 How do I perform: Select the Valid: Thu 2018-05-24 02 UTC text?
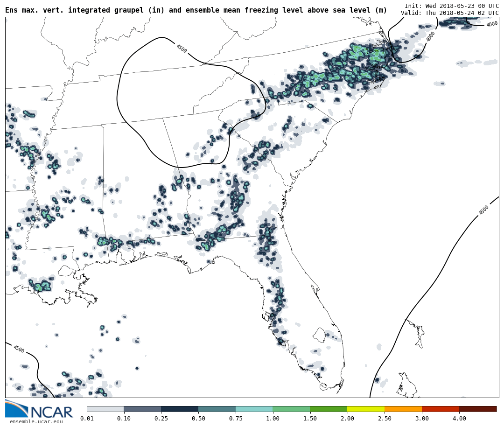pyautogui.click(x=449, y=13)
